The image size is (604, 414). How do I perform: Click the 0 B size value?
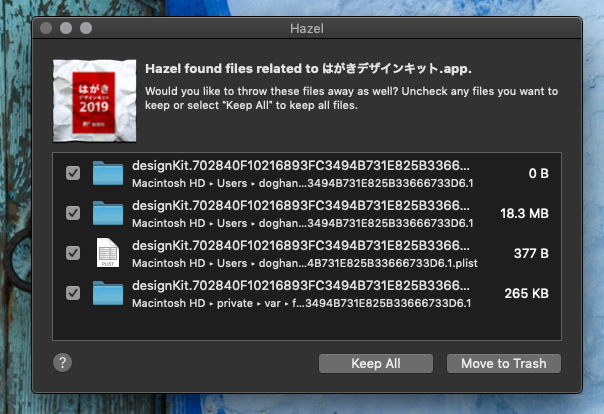[x=539, y=173]
